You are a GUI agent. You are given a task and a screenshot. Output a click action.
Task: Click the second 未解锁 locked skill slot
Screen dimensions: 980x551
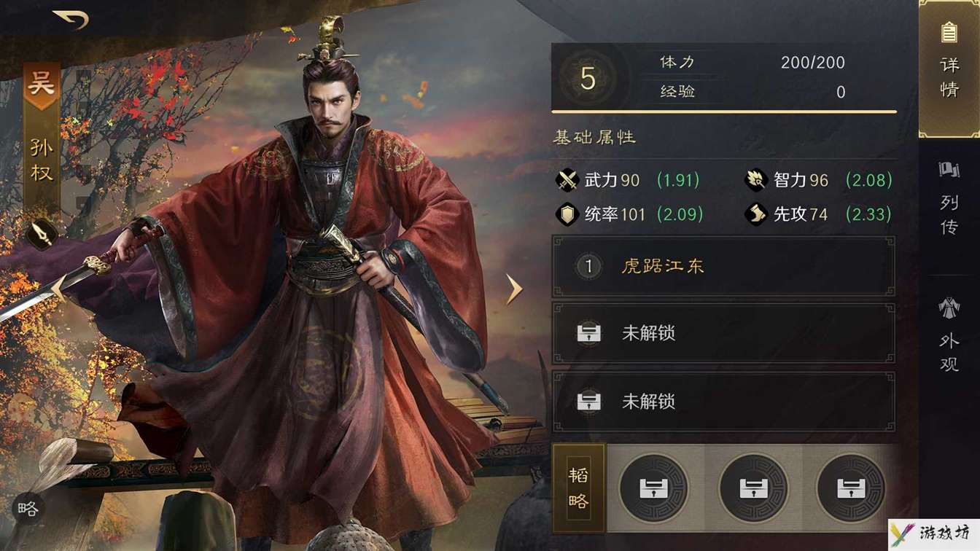pyautogui.click(x=723, y=402)
